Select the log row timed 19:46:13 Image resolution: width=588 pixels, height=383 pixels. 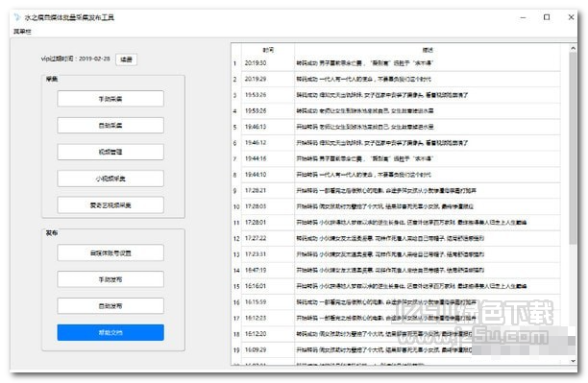pyautogui.click(x=396, y=127)
